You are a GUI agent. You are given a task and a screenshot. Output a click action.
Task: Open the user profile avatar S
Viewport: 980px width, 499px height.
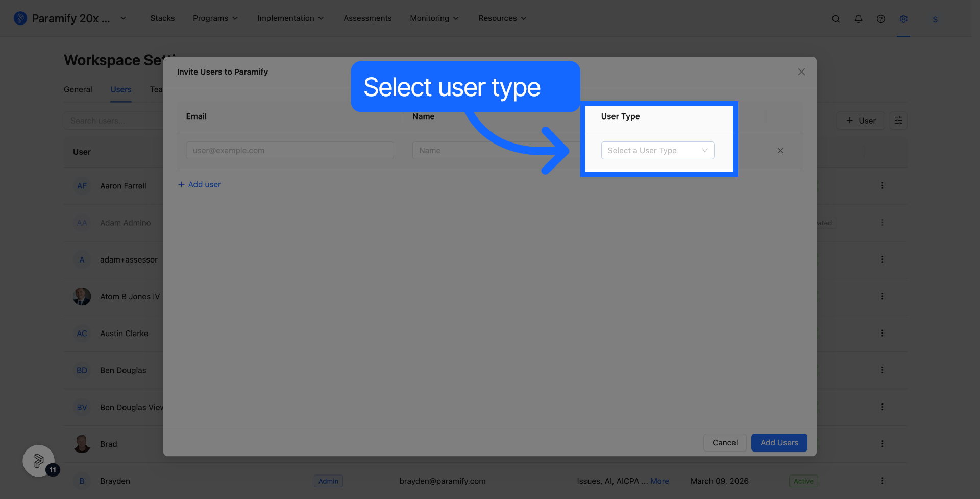[935, 19]
